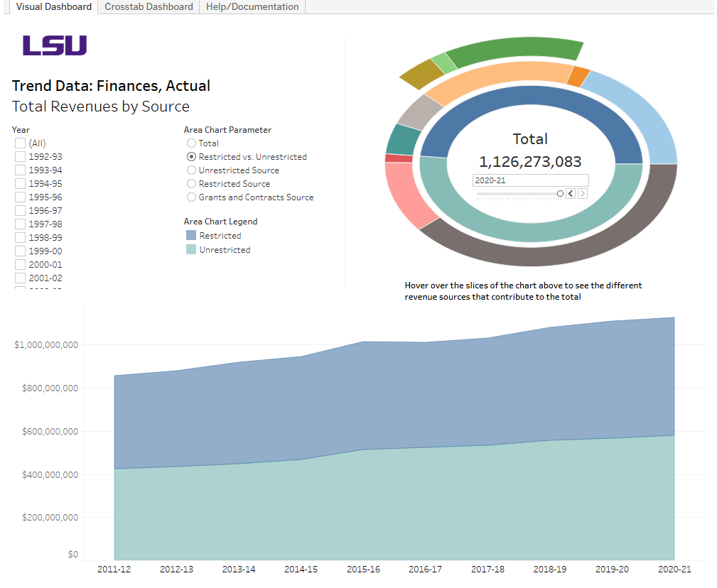Select the Visual Dashboard tab
This screenshot has width=717, height=588.
(53, 6)
